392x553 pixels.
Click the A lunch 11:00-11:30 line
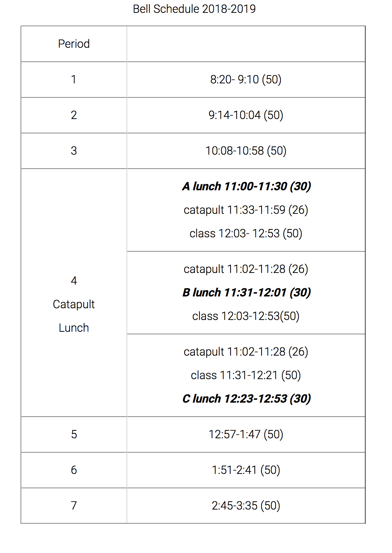pos(247,186)
